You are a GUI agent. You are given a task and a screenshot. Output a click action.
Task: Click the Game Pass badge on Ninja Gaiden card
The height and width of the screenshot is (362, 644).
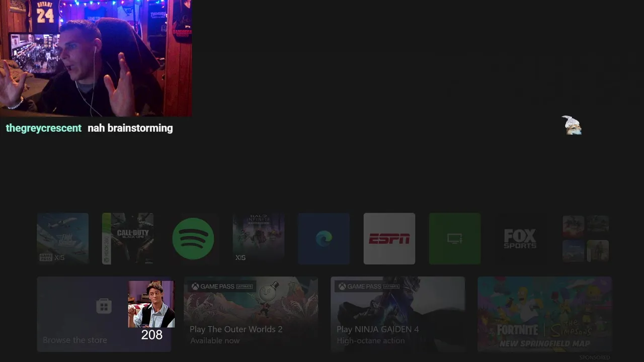click(x=369, y=286)
